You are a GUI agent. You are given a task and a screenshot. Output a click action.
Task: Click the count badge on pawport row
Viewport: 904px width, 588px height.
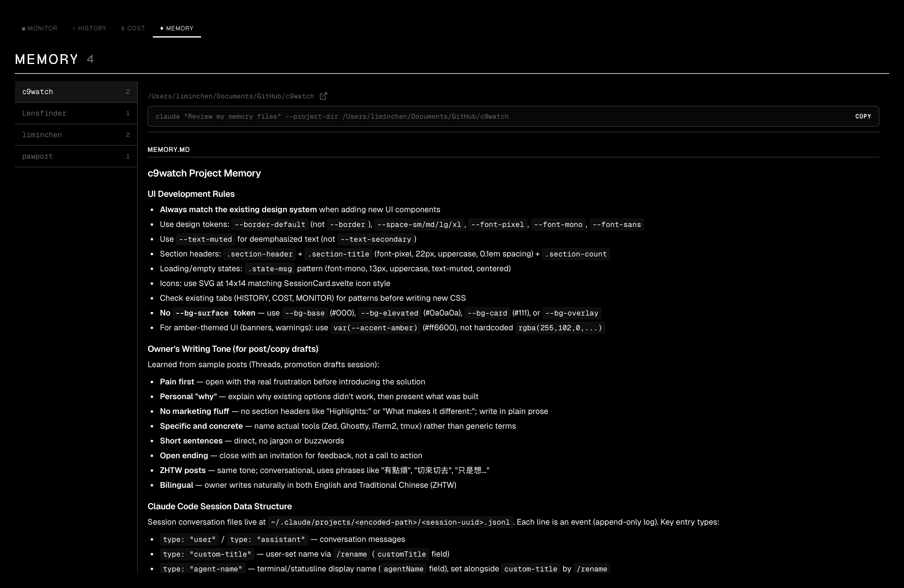pyautogui.click(x=128, y=157)
